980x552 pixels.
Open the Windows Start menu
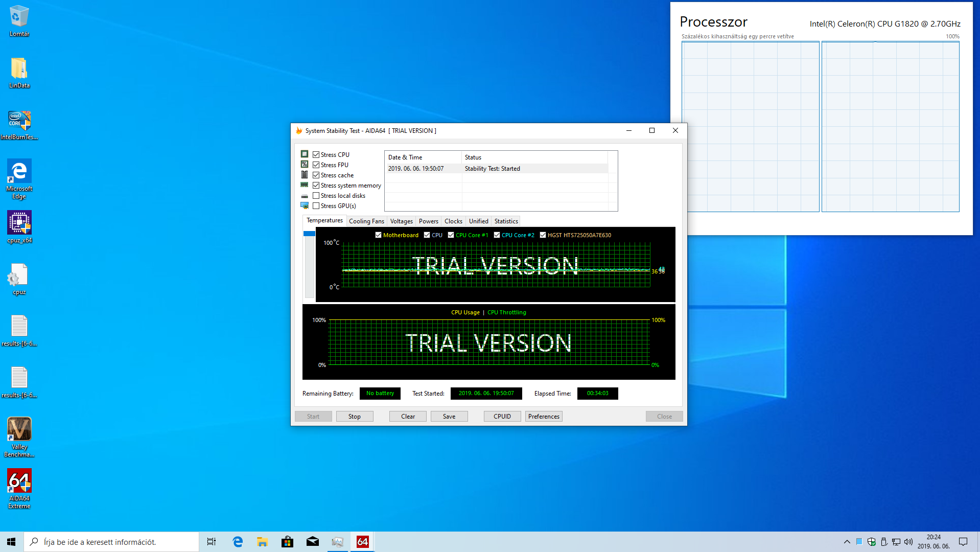pos(11,542)
